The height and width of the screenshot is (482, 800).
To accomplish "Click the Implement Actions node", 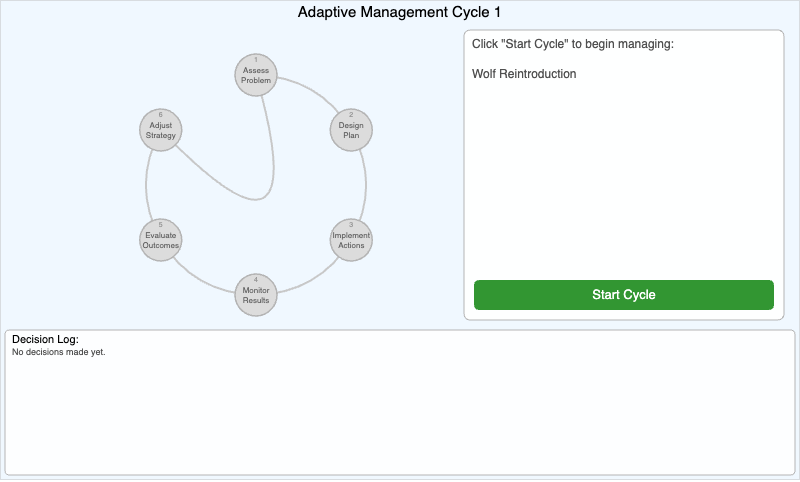I will pyautogui.click(x=351, y=240).
